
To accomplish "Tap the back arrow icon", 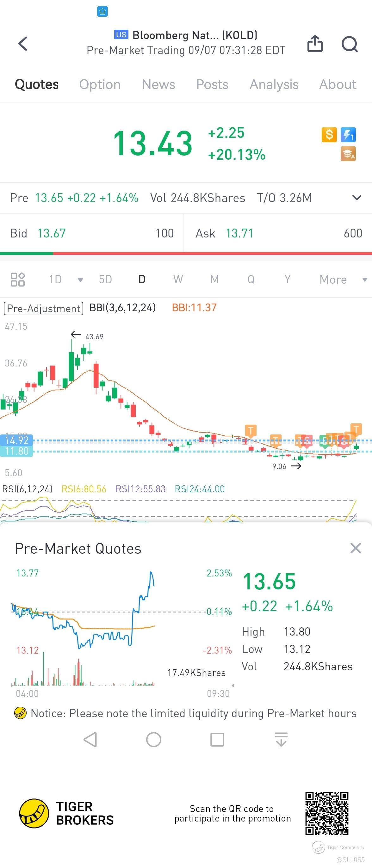I will (x=22, y=44).
